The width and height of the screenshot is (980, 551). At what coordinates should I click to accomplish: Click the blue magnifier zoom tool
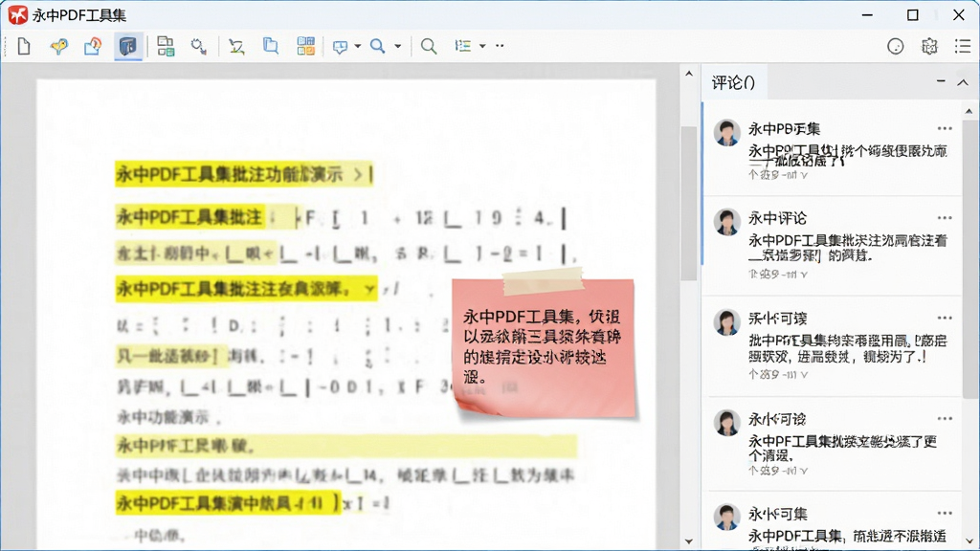377,46
